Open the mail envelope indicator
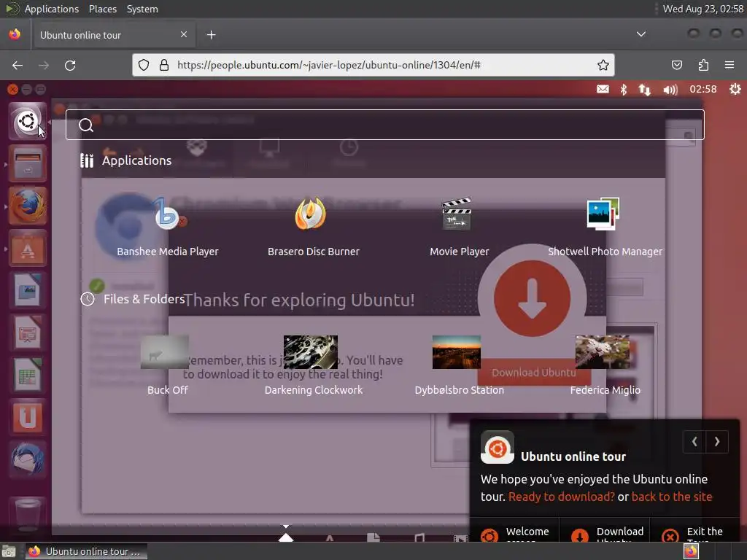The height and width of the screenshot is (560, 747). coord(603,89)
